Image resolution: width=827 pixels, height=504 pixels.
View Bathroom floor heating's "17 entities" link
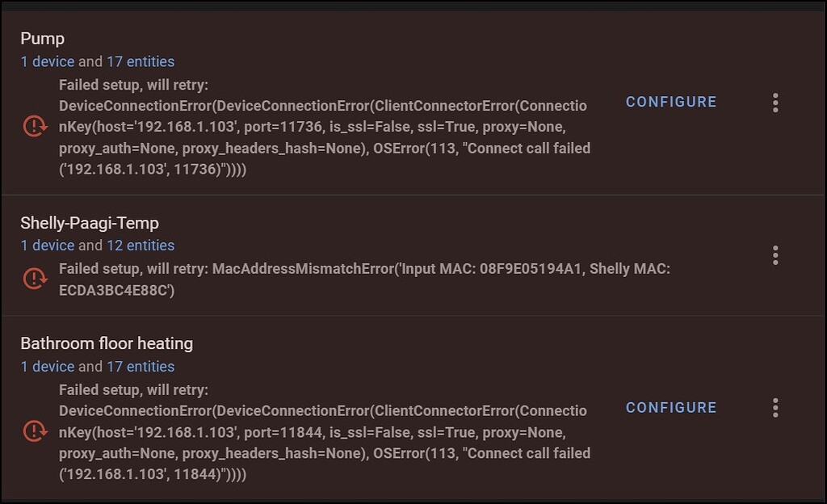coord(140,367)
